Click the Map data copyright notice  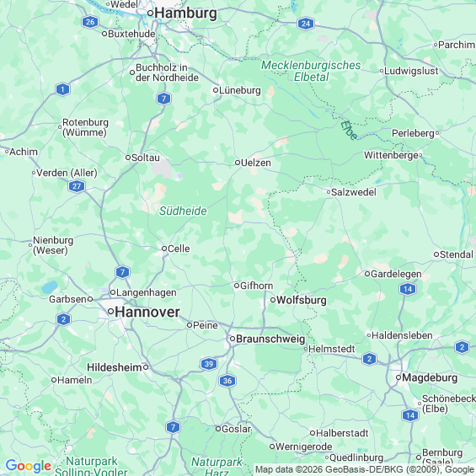coord(365,470)
